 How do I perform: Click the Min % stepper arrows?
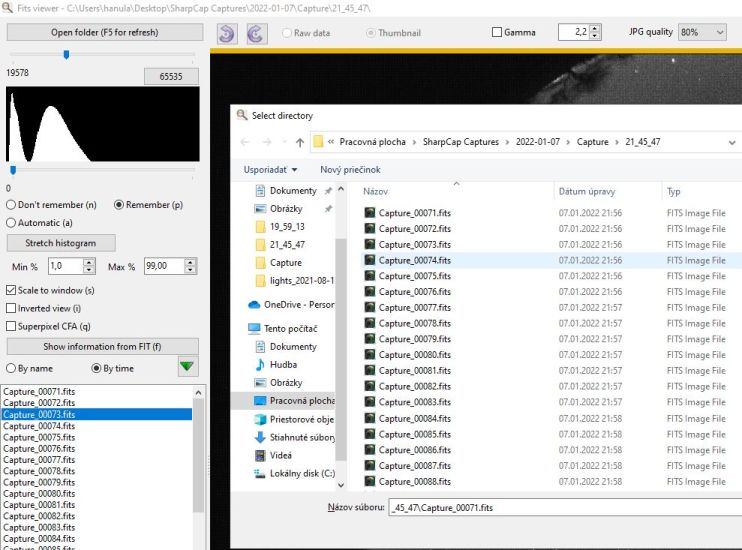[x=89, y=266]
